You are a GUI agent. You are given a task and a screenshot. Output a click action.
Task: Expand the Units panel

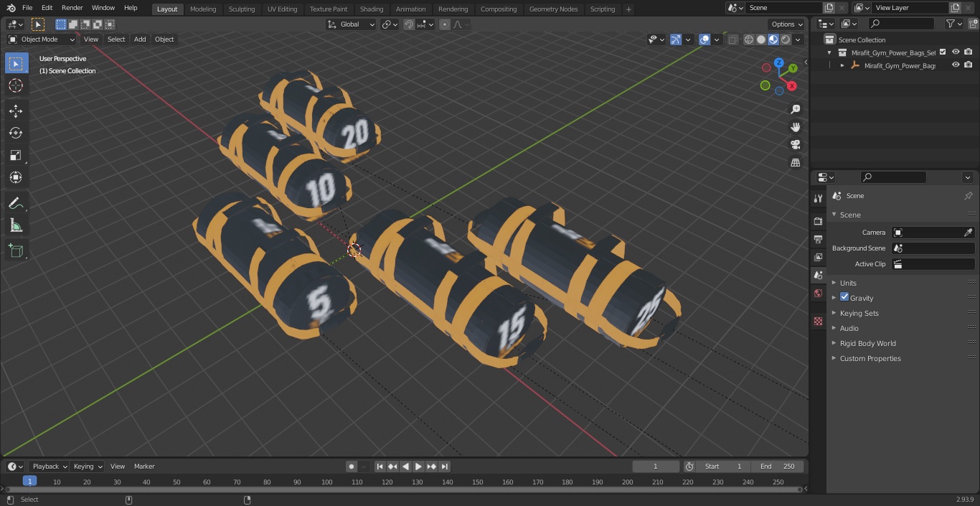coord(848,283)
